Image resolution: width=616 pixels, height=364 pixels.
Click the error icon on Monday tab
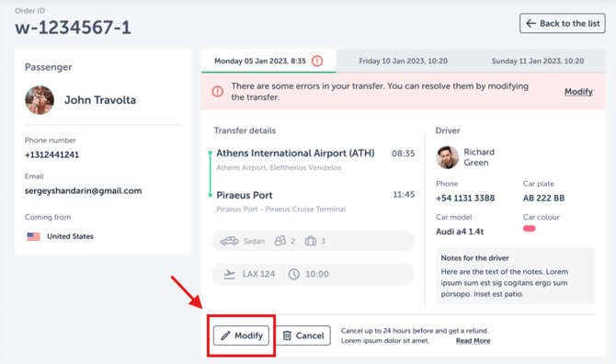tap(317, 62)
